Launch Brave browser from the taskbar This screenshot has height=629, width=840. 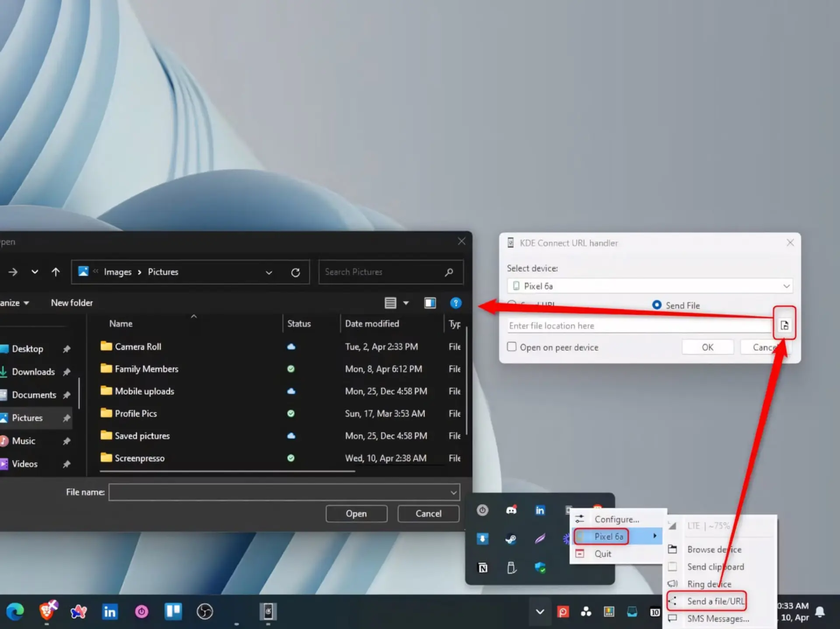point(48,611)
